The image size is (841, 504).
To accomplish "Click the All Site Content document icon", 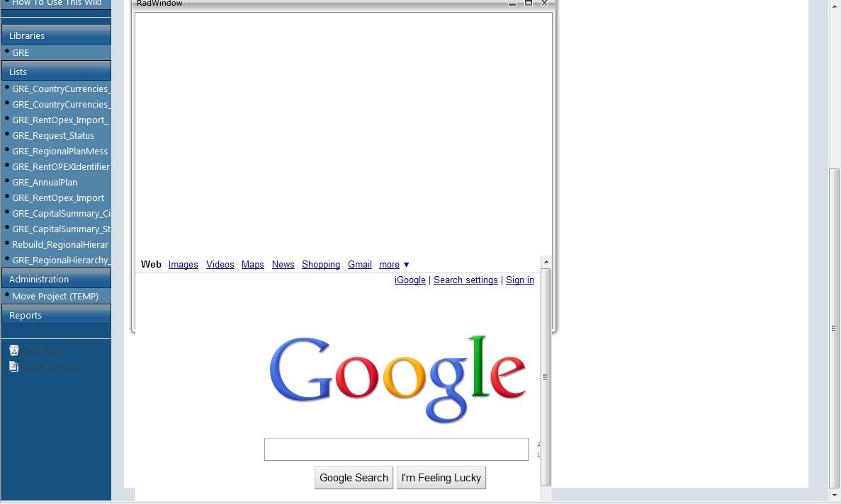I will point(14,367).
